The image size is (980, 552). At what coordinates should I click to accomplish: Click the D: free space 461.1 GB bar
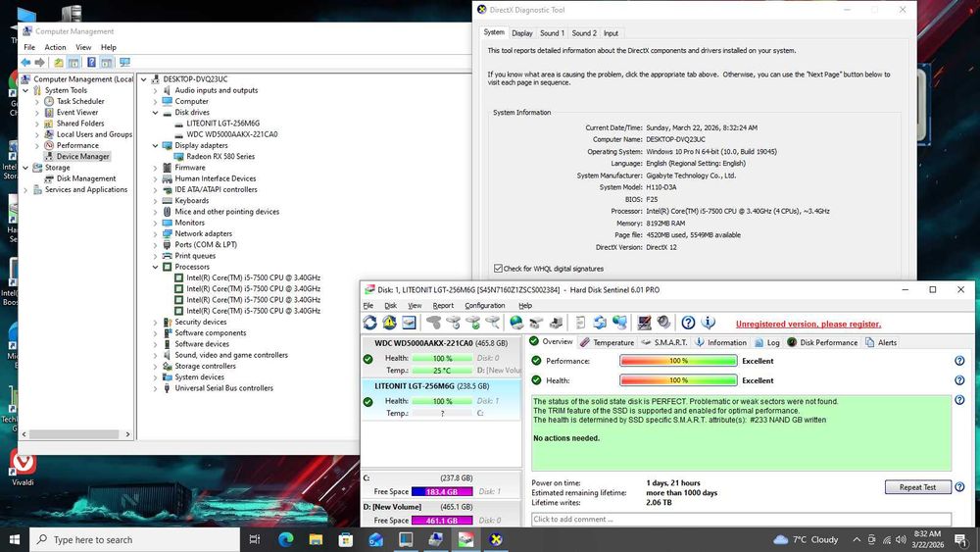(x=442, y=520)
